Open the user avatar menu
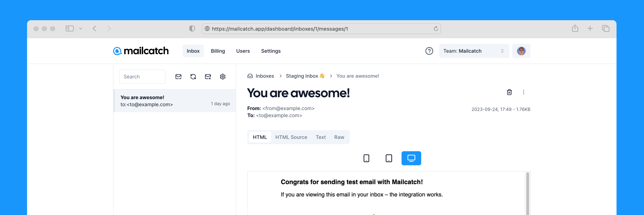 pyautogui.click(x=521, y=51)
